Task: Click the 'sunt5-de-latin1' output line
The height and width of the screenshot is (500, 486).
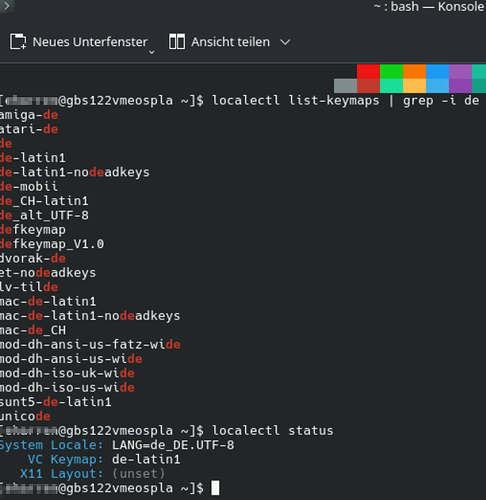Action: point(56,402)
